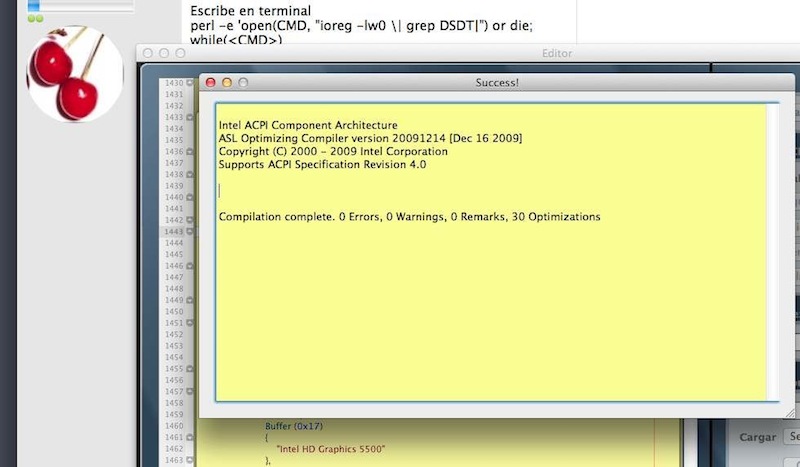Click line number 1460 in the Editor gutter
800x467 pixels.
pyautogui.click(x=174, y=426)
